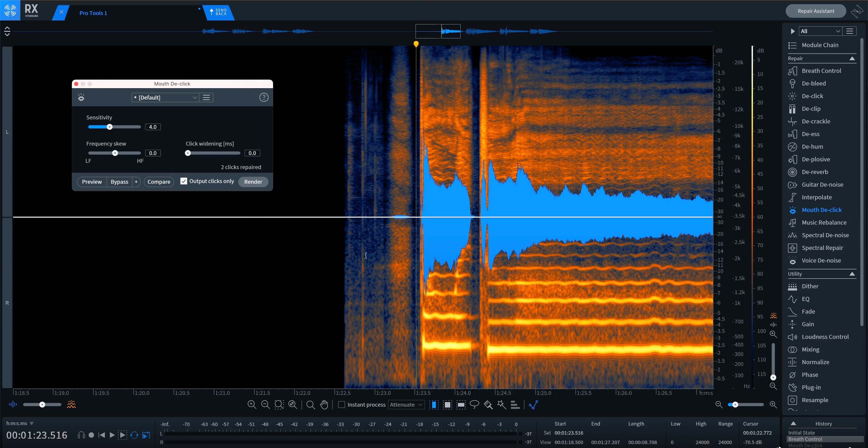Click the zoom out magnifier icon
The height and width of the screenshot is (448, 868).
[266, 405]
